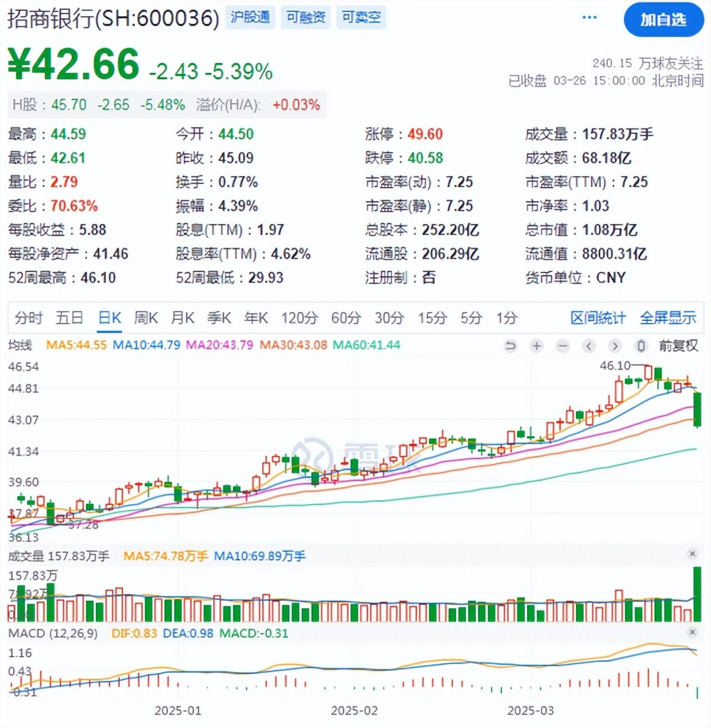This screenshot has width=711, height=728.
Task: Click the DEA:0.98 indicator value
Action: (x=188, y=633)
